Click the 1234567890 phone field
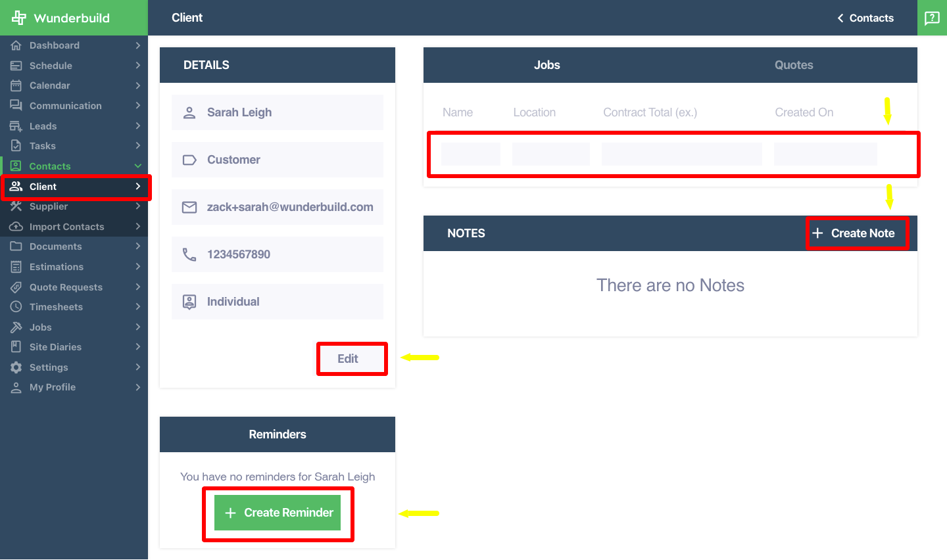Viewport: 947px width, 560px height. pyautogui.click(x=278, y=254)
